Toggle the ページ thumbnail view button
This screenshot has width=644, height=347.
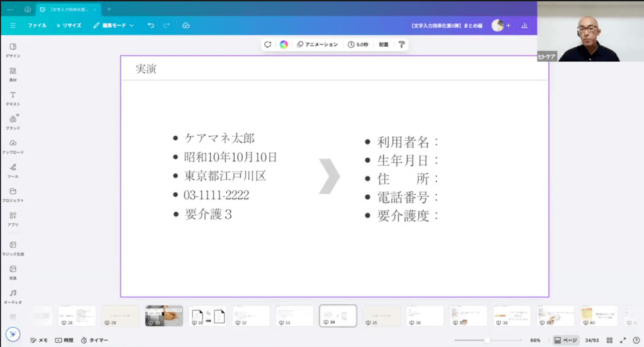[x=565, y=340]
